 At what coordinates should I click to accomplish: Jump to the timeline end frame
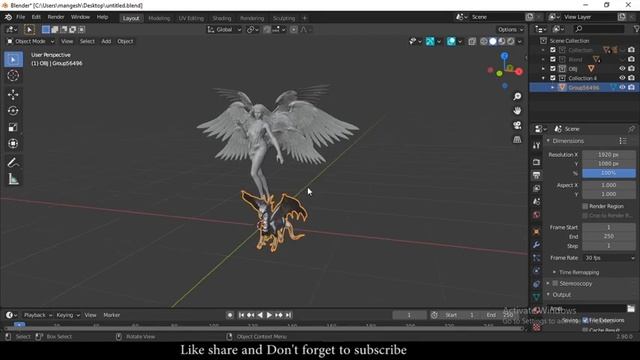click(x=288, y=315)
